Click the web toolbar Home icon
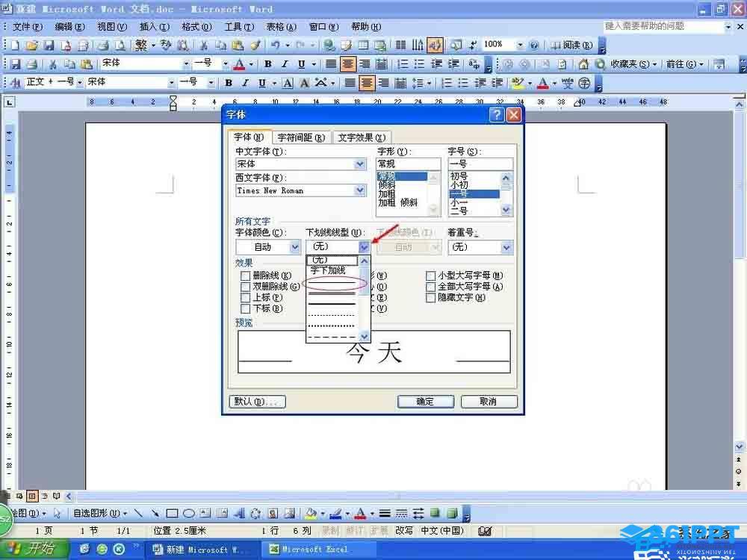Image resolution: width=747 pixels, height=560 pixels. coord(583,63)
